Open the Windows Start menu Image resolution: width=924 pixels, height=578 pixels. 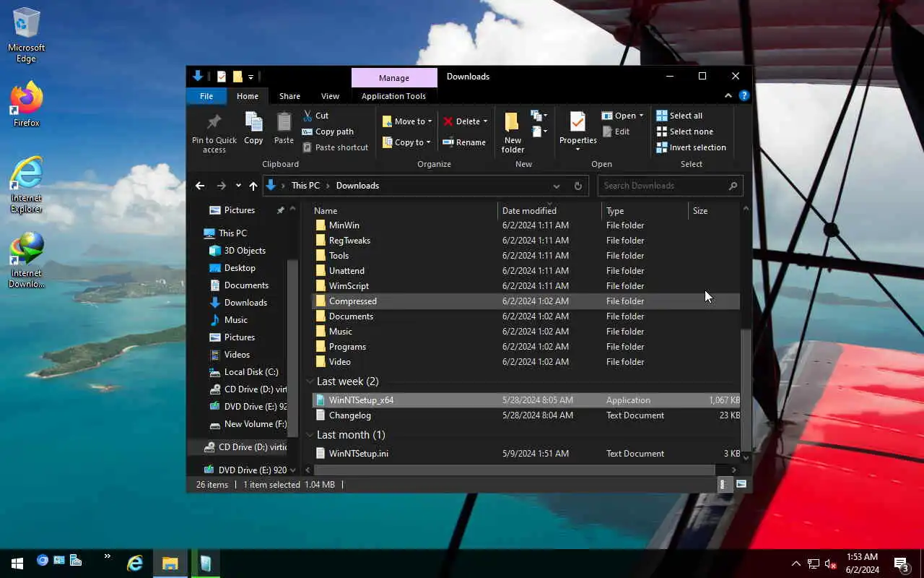[17, 563]
